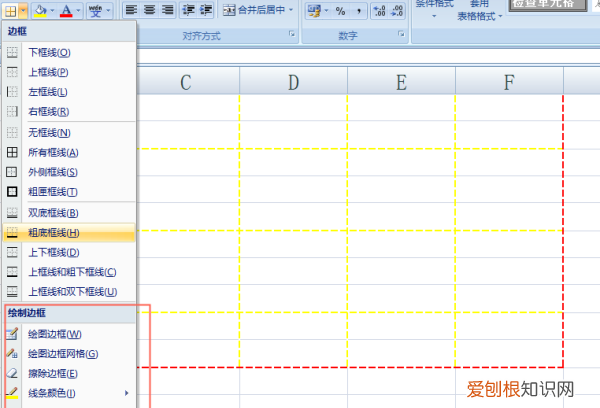Apply all borders with the 所有框线 icon
The height and width of the screenshot is (408, 600).
tap(13, 152)
